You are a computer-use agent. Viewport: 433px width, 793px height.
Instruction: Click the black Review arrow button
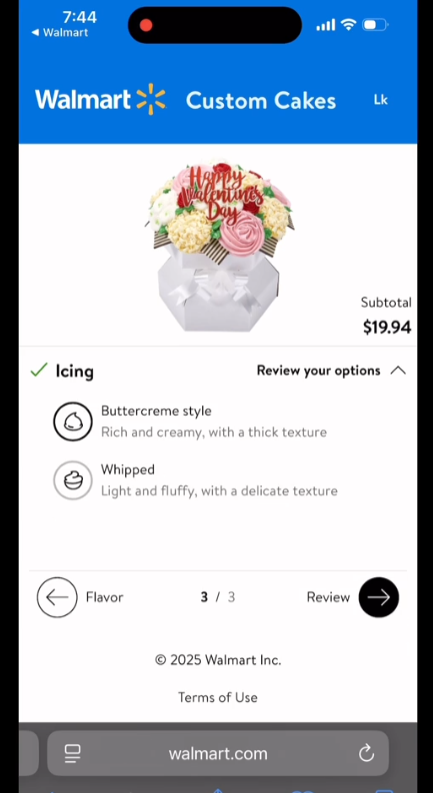[378, 597]
